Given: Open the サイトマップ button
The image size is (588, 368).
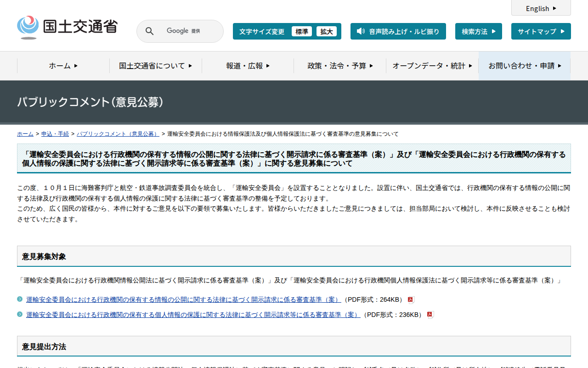Looking at the screenshot, I should coord(541,31).
